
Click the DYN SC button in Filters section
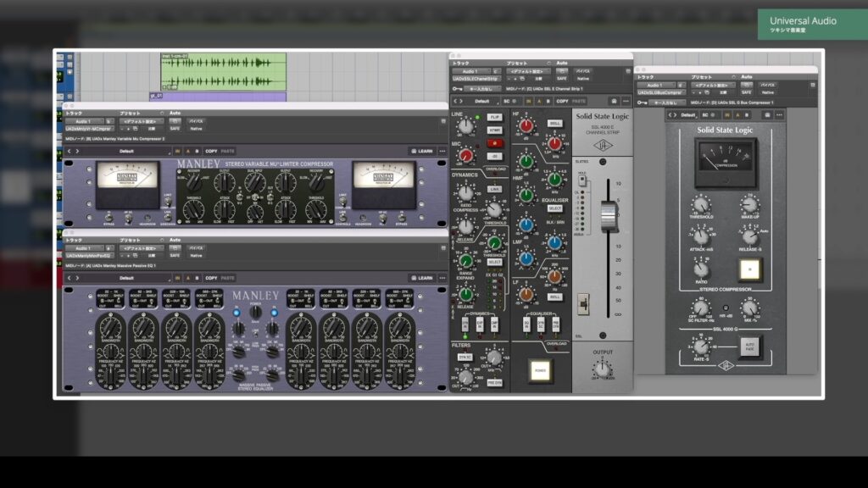click(x=465, y=358)
